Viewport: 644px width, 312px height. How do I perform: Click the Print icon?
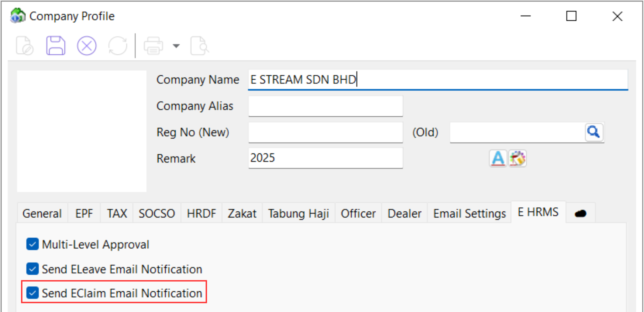154,46
